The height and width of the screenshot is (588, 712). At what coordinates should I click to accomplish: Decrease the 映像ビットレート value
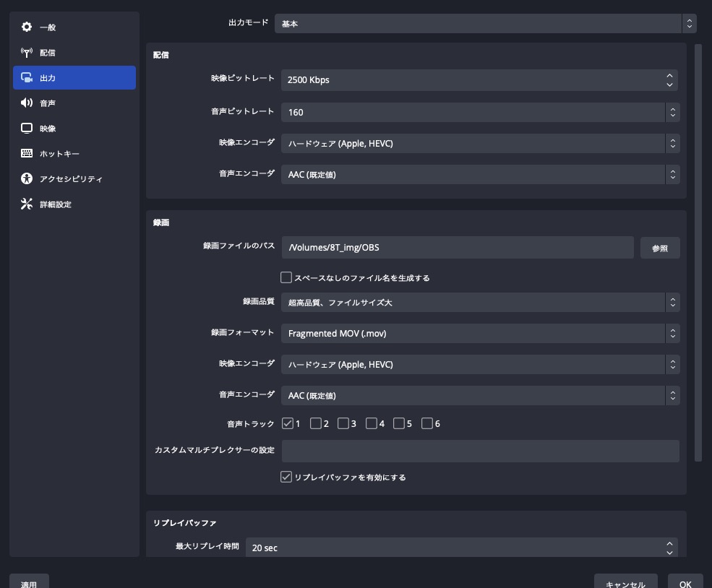coord(670,85)
